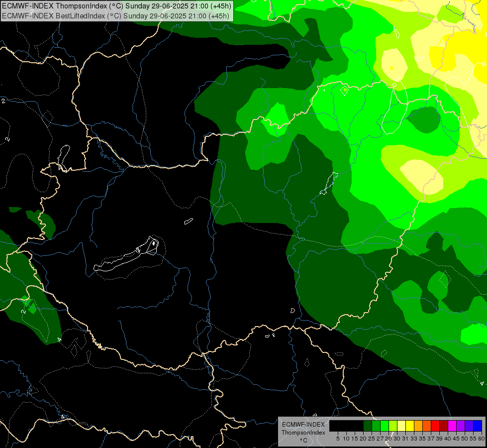487x448 pixels.
Task: Click the medium green 25–27 legend swatch
Action: click(376, 426)
